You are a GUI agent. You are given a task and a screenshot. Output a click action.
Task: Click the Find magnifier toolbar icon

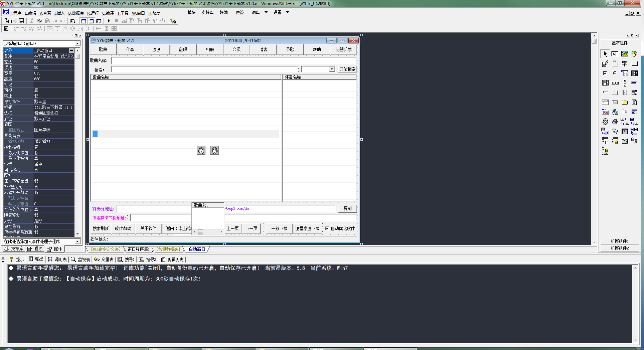click(x=72, y=21)
